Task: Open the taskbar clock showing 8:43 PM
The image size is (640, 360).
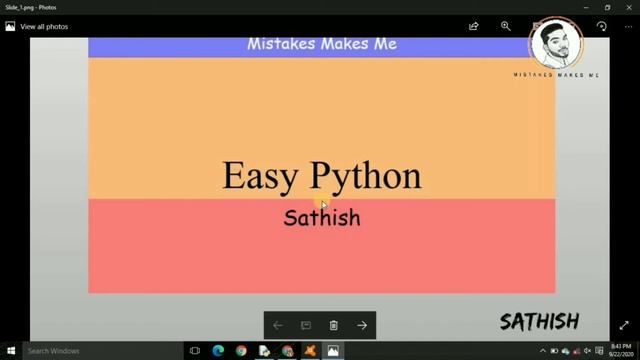Action: (x=621, y=351)
